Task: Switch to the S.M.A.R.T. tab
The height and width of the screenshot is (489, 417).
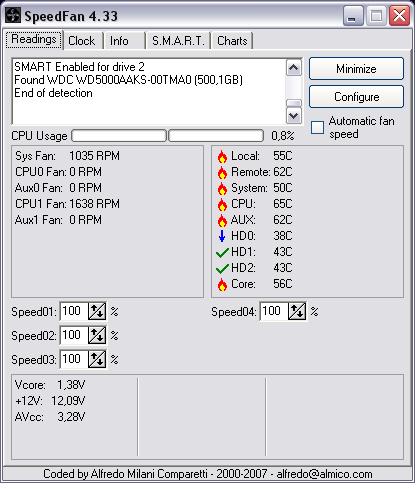Action: [178, 41]
